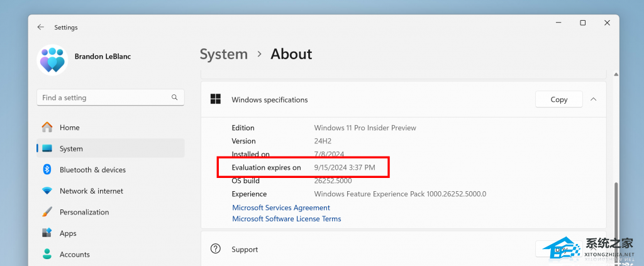The width and height of the screenshot is (644, 266).
Task: Click the Personalization paintbrush icon
Action: click(47, 212)
